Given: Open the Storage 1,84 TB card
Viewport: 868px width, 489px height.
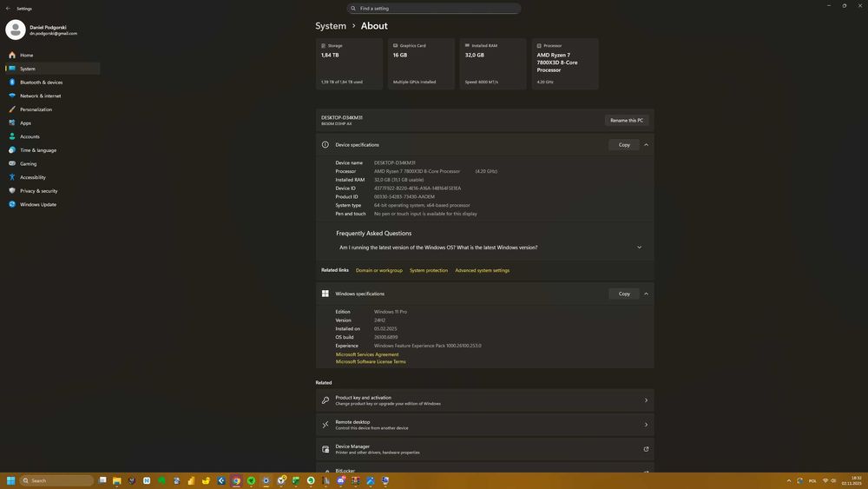Looking at the screenshot, I should click(349, 63).
